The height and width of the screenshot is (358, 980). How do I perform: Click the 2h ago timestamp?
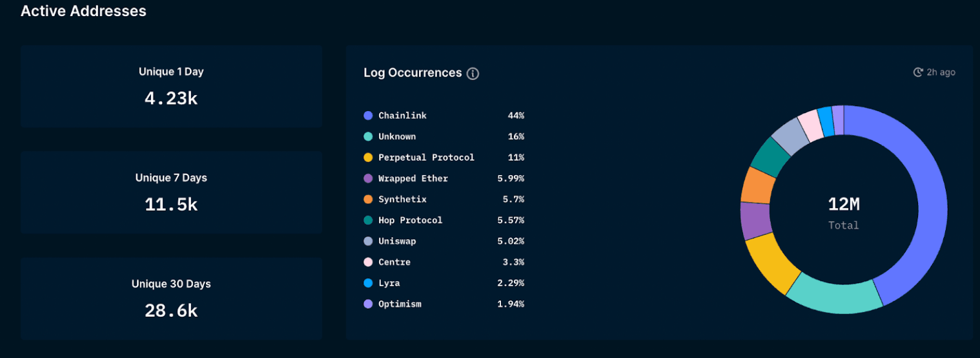click(x=941, y=72)
